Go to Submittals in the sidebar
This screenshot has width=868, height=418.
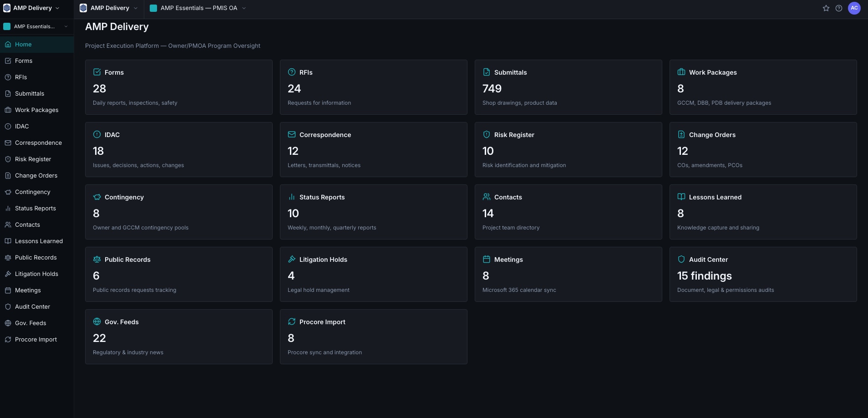(37, 93)
